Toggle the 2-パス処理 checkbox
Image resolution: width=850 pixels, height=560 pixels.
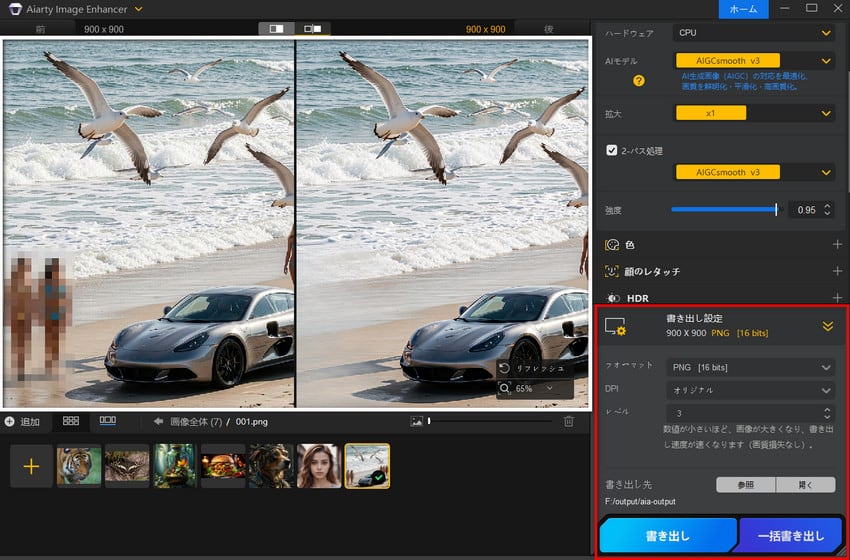(612, 151)
